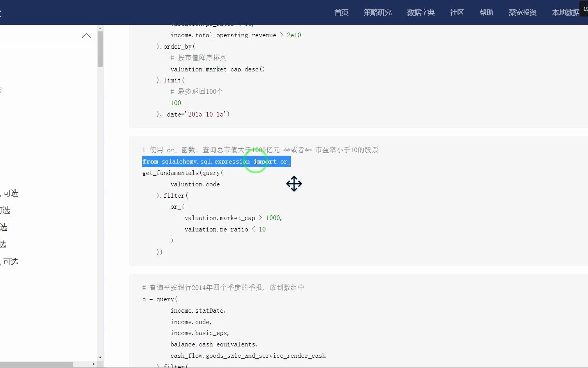Viewport: 588px width, 368px height.
Task: Click the horizontal scrollbar right arrow
Action: [93, 364]
